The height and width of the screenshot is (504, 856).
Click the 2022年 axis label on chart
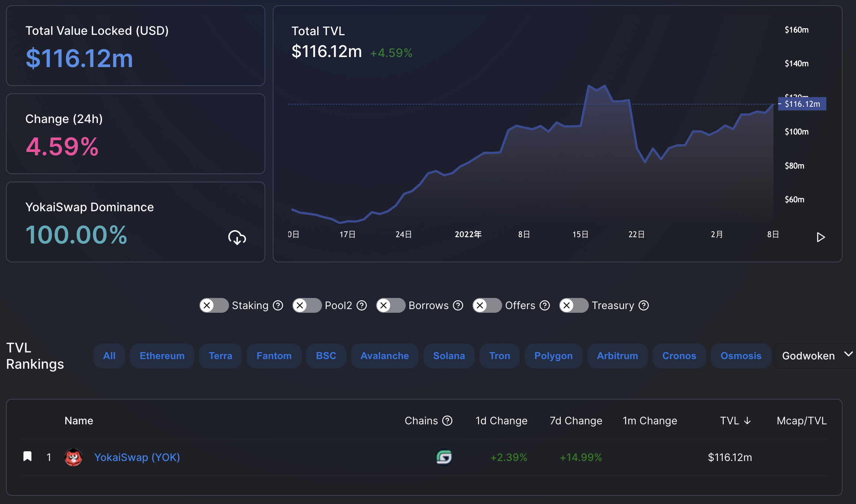click(468, 234)
